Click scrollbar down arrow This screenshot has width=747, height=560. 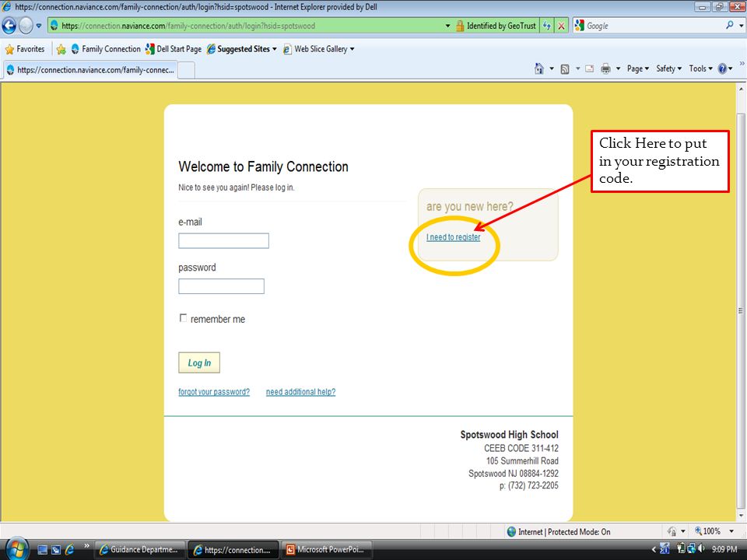(x=741, y=516)
